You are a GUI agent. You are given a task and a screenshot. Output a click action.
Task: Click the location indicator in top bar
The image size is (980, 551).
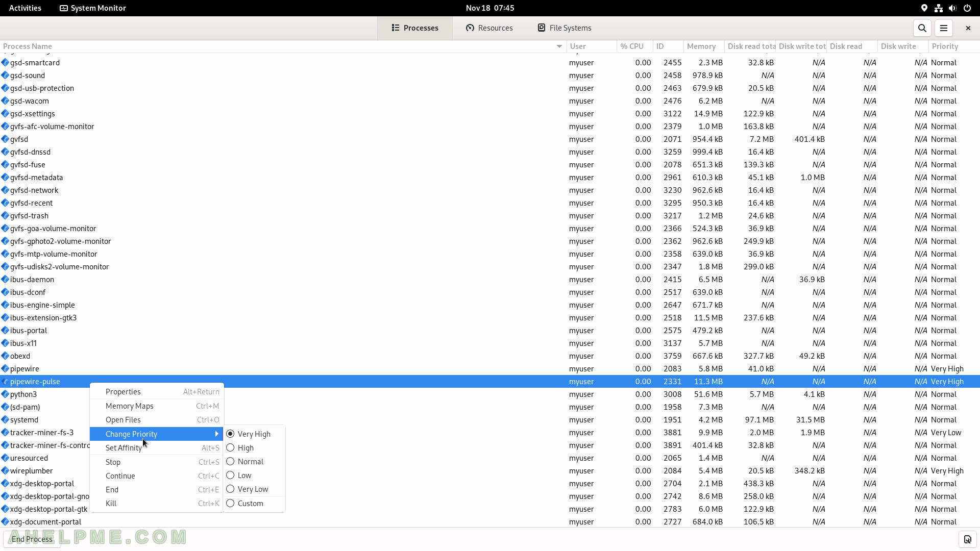click(924, 8)
